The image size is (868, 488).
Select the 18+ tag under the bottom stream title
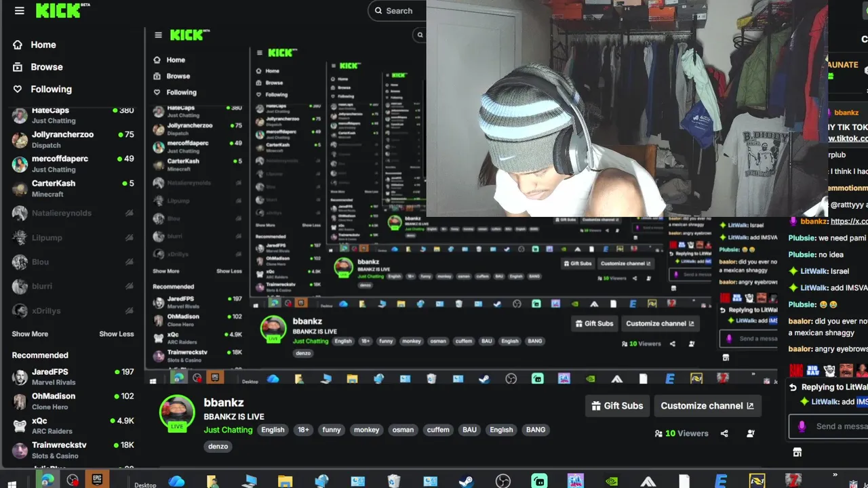(x=303, y=430)
